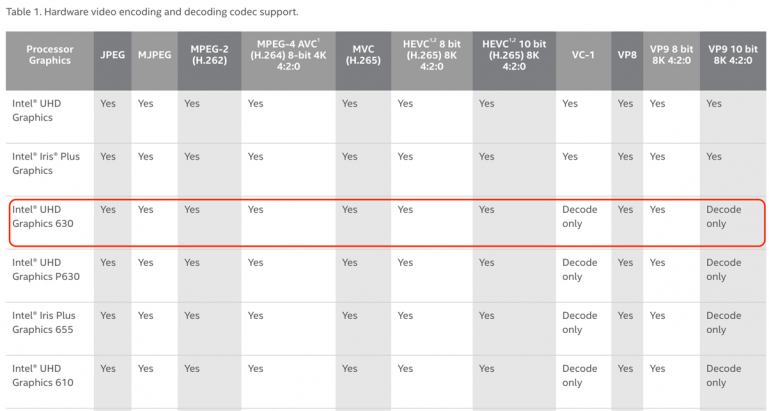Click the Intel Iris Plus Graphics 655 label
This screenshot has width=769, height=411.
tap(45, 322)
